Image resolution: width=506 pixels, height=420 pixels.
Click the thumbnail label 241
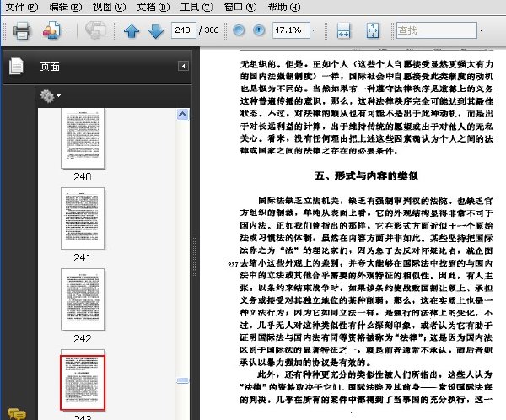pyautogui.click(x=83, y=257)
